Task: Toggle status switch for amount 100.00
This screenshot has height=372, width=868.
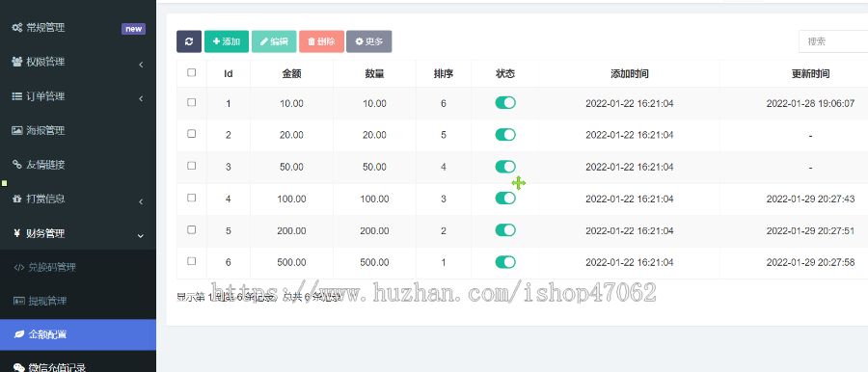Action: point(505,199)
